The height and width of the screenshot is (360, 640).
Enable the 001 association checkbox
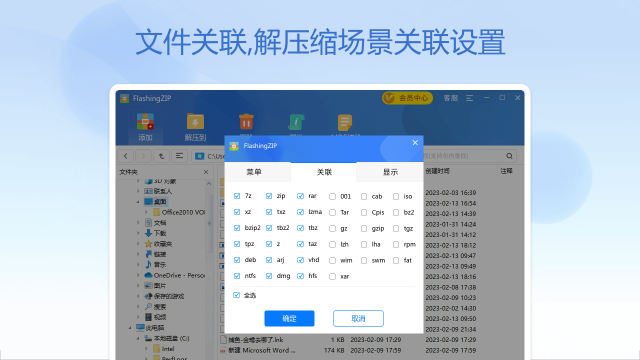(332, 196)
